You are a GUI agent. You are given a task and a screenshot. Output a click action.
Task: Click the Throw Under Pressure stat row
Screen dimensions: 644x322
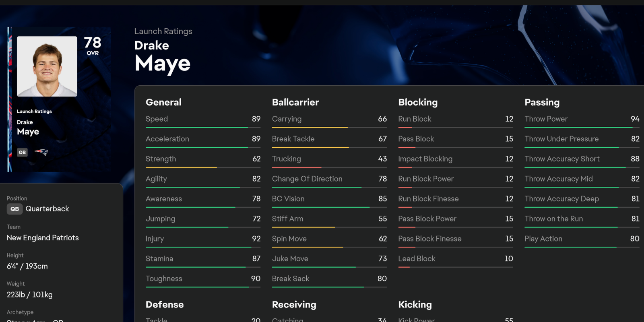[x=582, y=139]
